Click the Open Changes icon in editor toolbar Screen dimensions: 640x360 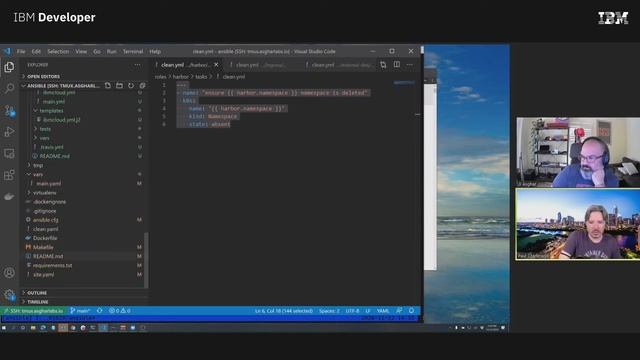pos(383,65)
